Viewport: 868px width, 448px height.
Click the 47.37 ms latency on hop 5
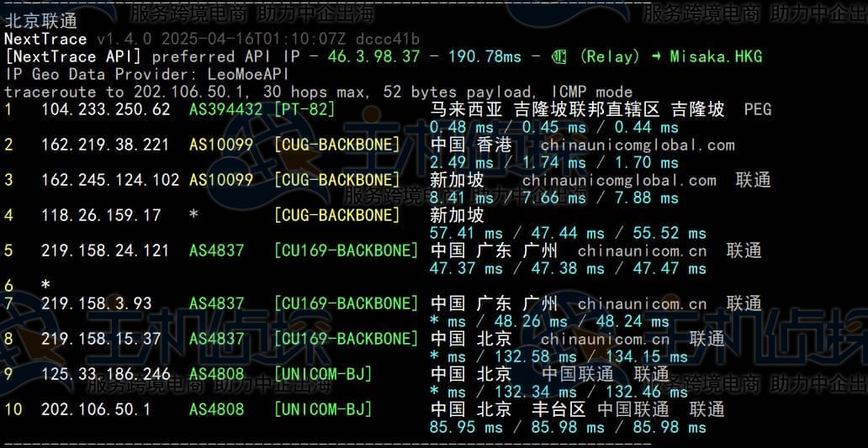[466, 269]
